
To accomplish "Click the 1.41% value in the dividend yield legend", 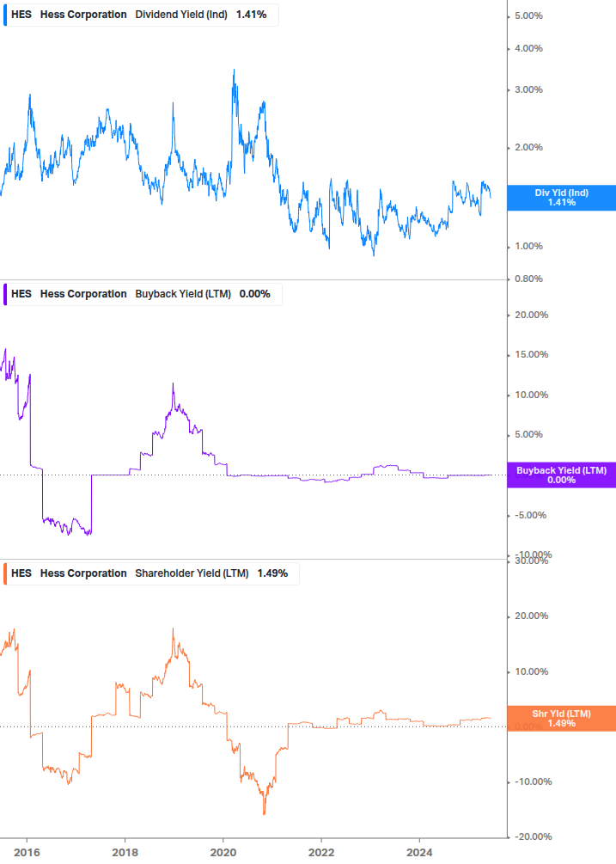I will click(252, 15).
